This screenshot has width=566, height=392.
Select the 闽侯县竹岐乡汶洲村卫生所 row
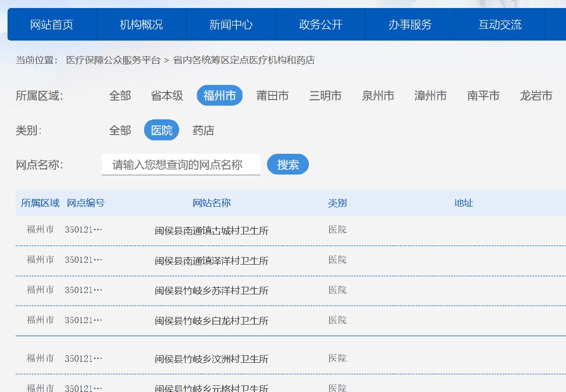point(211,359)
